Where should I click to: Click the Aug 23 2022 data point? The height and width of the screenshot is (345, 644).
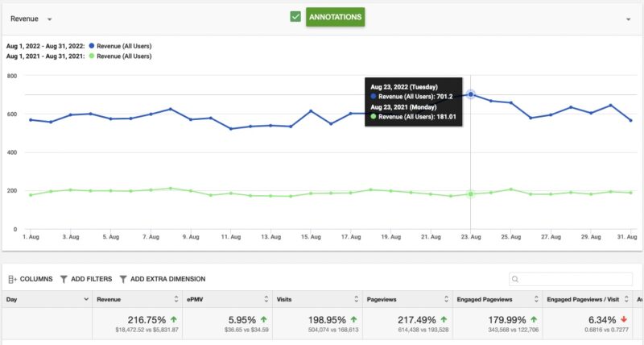point(471,94)
